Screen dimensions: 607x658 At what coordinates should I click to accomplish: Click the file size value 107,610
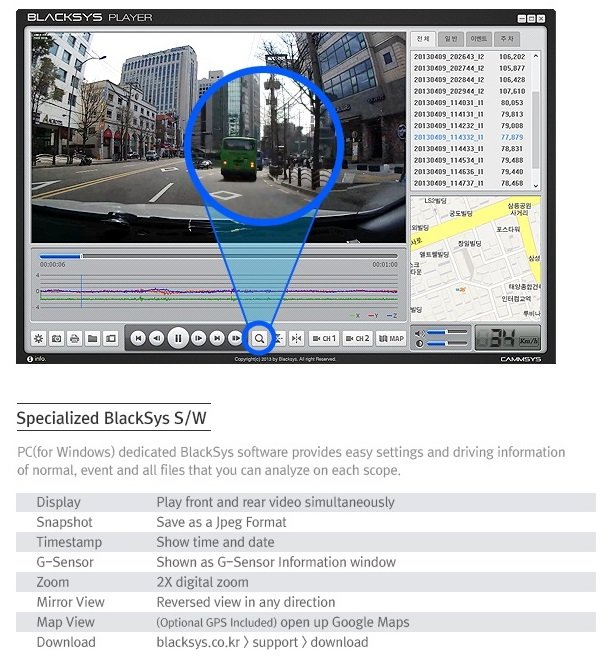point(512,91)
